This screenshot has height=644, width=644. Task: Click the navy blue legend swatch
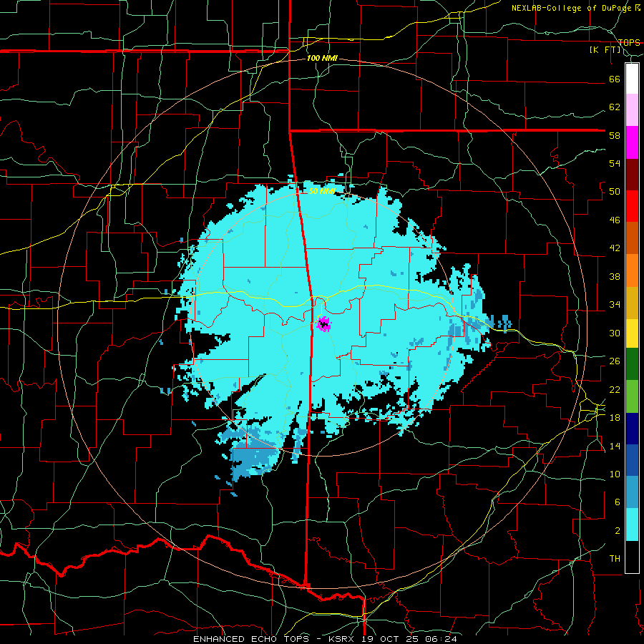632,429
